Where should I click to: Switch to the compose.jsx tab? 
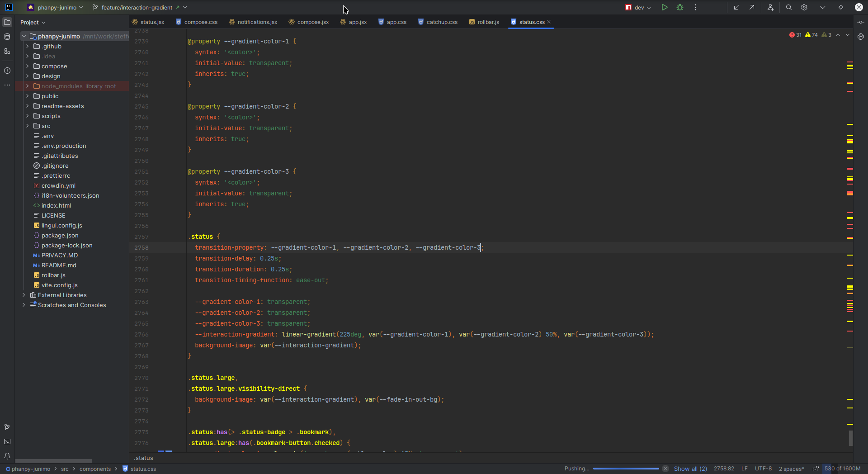[309, 22]
